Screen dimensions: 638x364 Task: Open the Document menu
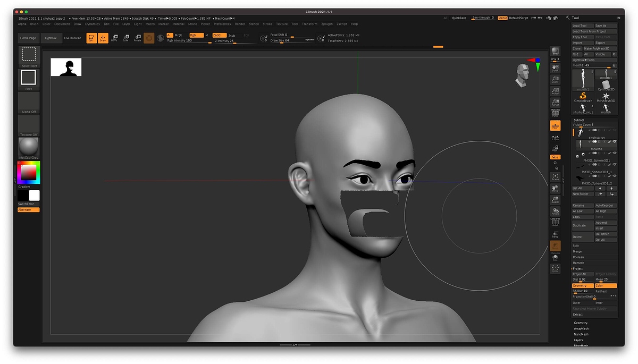(x=62, y=24)
